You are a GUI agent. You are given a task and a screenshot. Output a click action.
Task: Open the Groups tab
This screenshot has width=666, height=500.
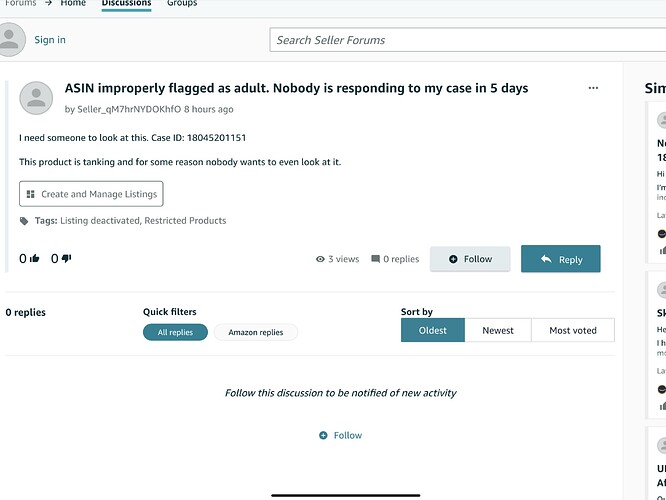click(182, 3)
